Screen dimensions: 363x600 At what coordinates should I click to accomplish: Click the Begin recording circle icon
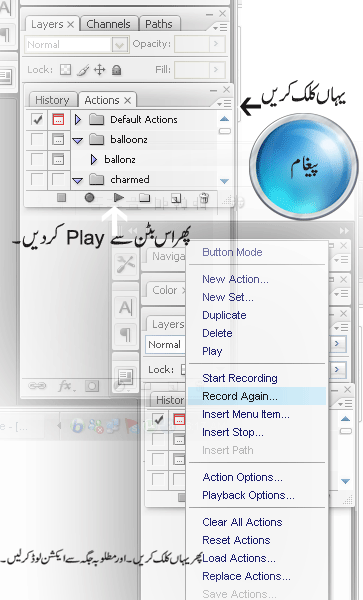[90, 197]
